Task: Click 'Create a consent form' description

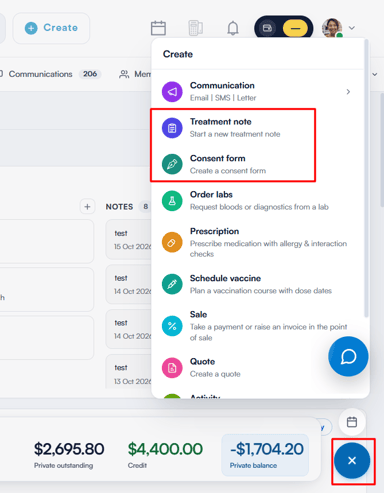Action: click(228, 171)
